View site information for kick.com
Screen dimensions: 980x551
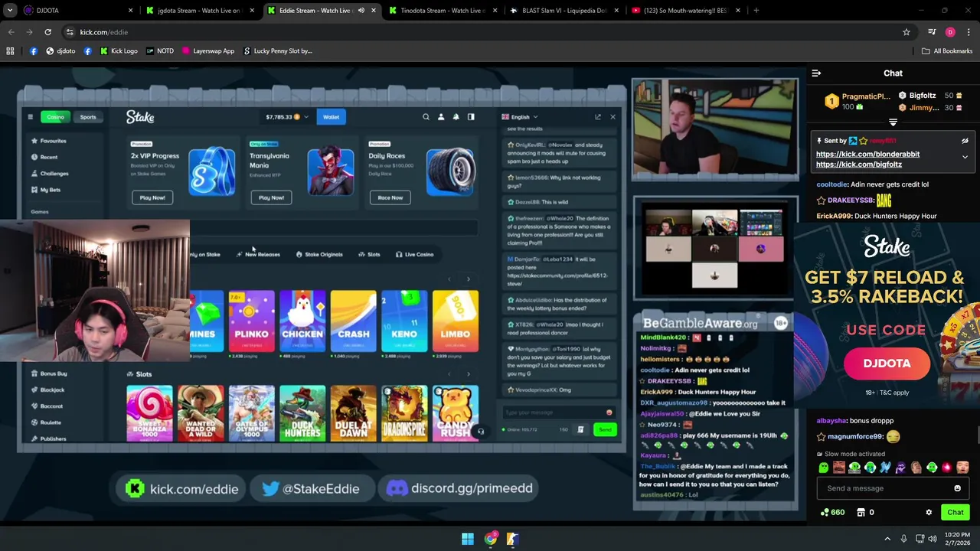pyautogui.click(x=70, y=32)
